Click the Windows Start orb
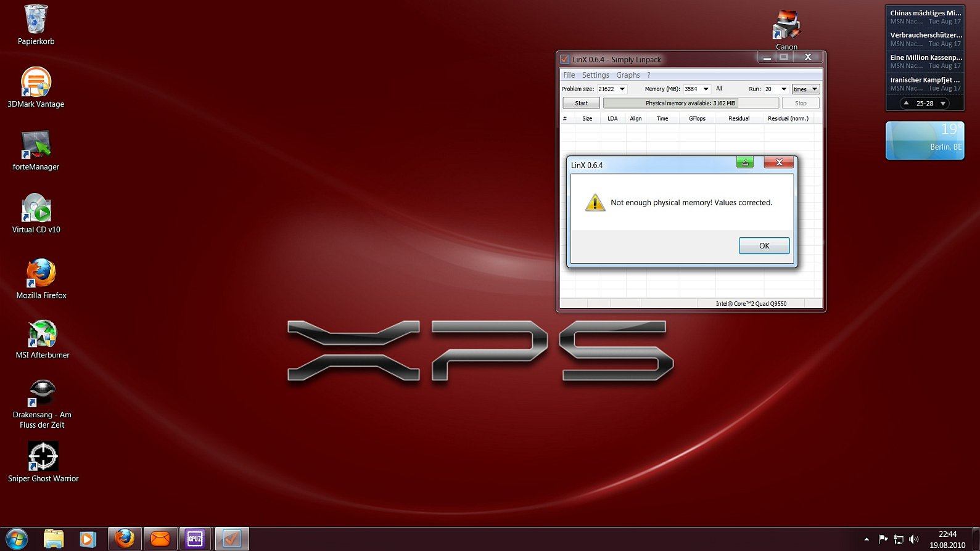 click(x=17, y=539)
